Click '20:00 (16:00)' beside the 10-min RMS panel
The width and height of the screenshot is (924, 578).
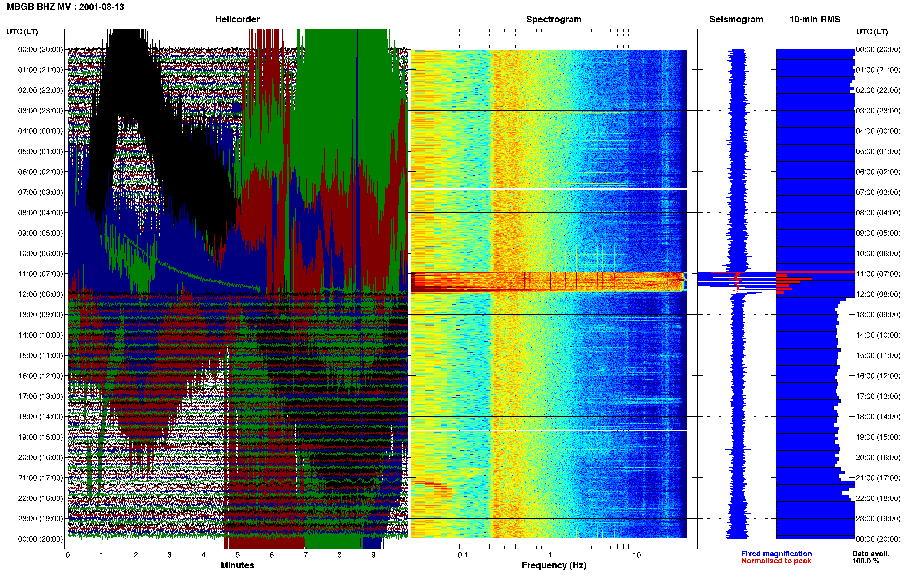pos(878,458)
